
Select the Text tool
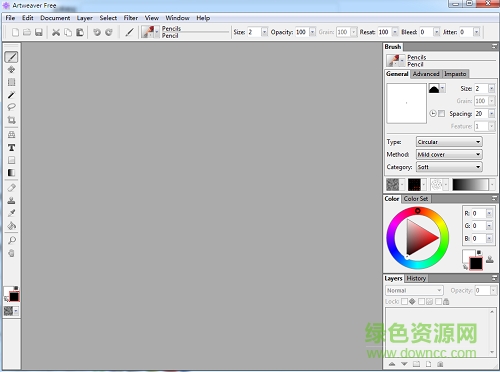coord(11,147)
